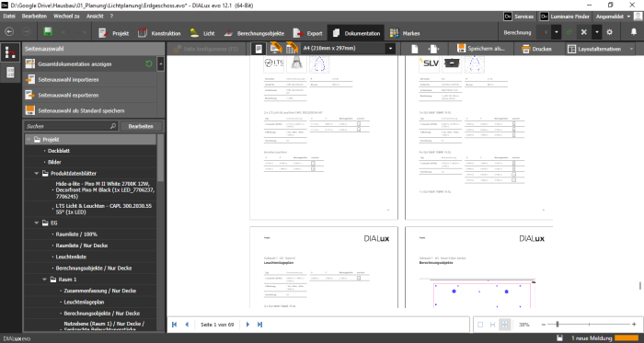Click the back navigation arrow

coord(9,32)
